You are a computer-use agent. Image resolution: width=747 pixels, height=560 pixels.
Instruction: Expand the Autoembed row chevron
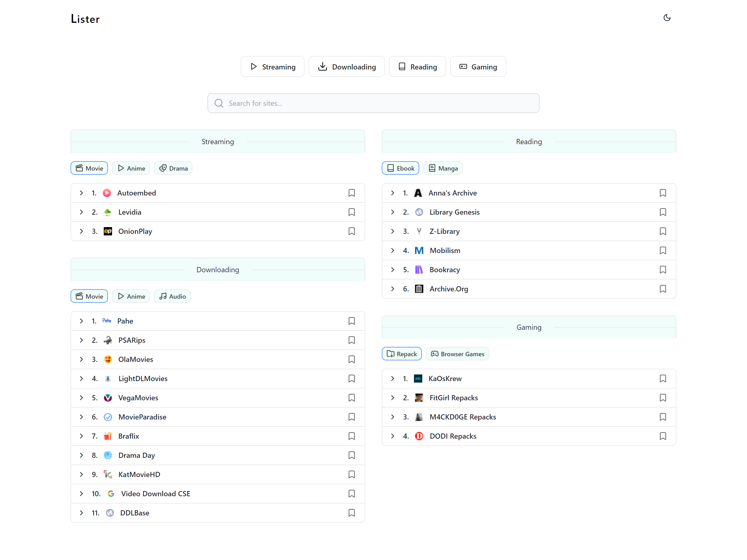click(81, 193)
